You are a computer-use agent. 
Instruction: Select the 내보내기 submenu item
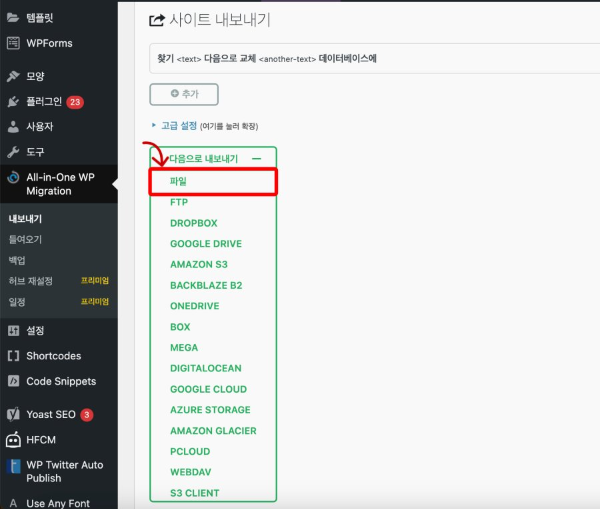click(x=25, y=219)
